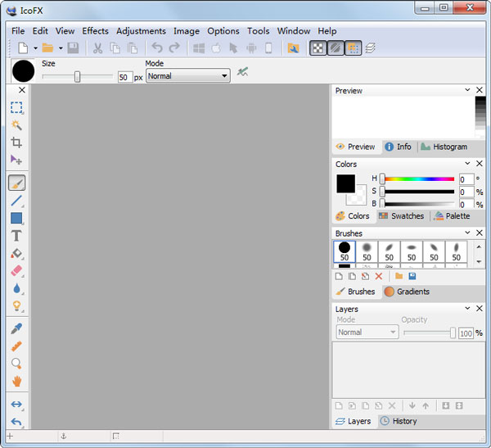
Task: Open the brush Mode dropdown
Action: pyautogui.click(x=187, y=76)
